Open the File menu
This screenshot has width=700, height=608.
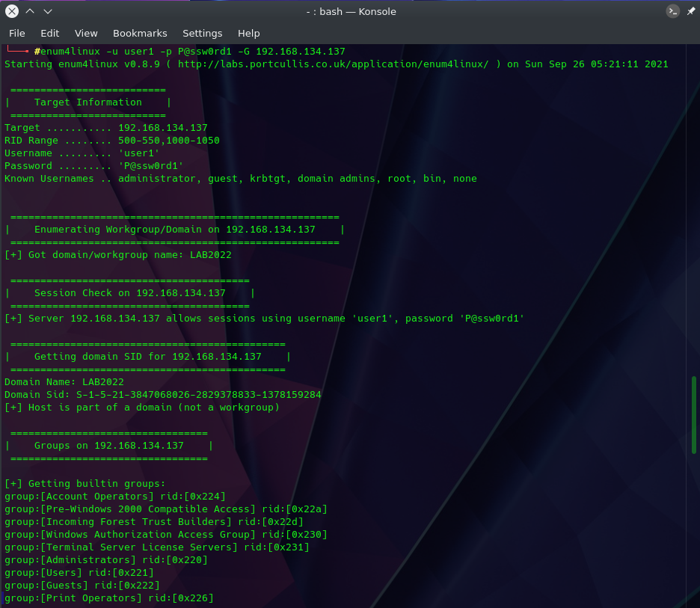coord(17,34)
